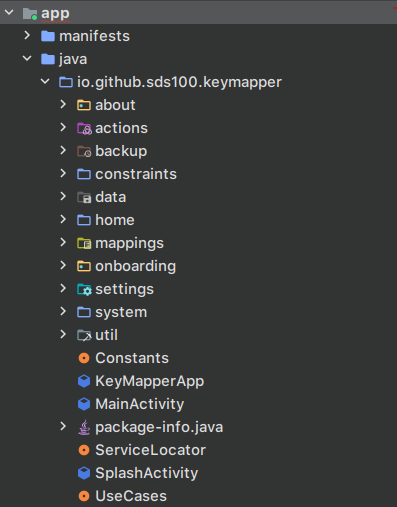Image resolution: width=397 pixels, height=507 pixels.
Task: Select the 'SplashActivity' file label
Action: click(x=147, y=473)
